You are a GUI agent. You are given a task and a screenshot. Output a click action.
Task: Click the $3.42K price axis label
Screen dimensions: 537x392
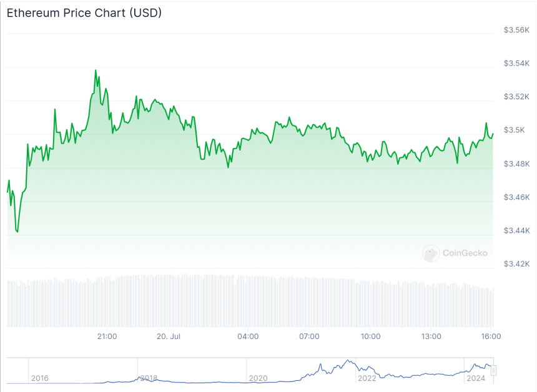(x=516, y=264)
